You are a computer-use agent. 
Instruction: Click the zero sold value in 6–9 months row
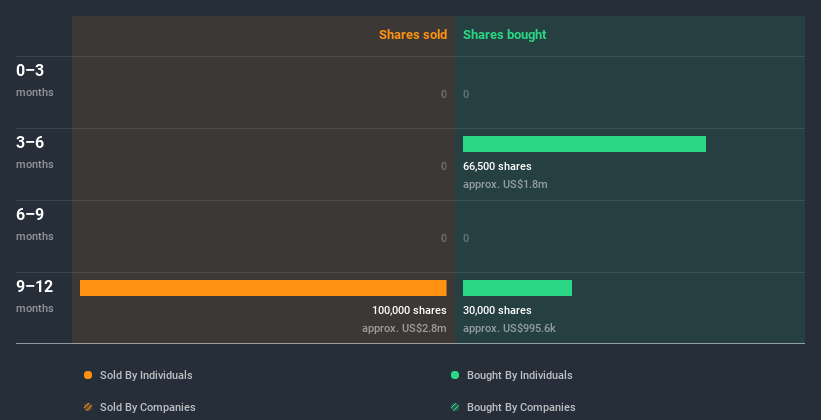point(444,238)
